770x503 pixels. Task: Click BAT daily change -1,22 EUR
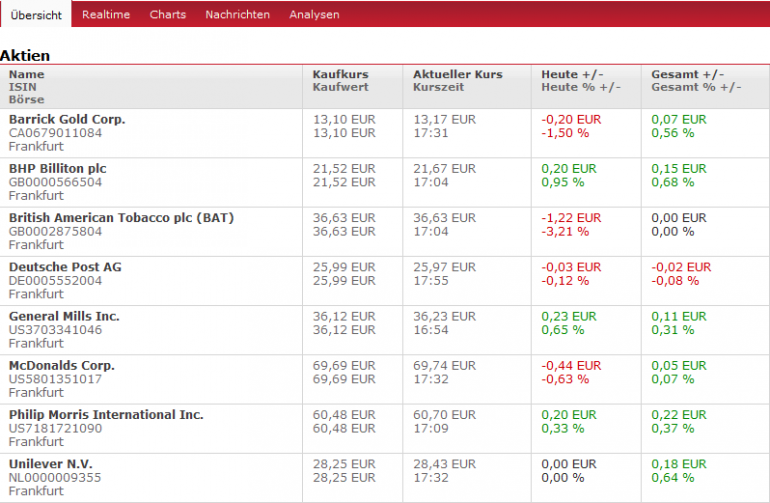click(571, 218)
